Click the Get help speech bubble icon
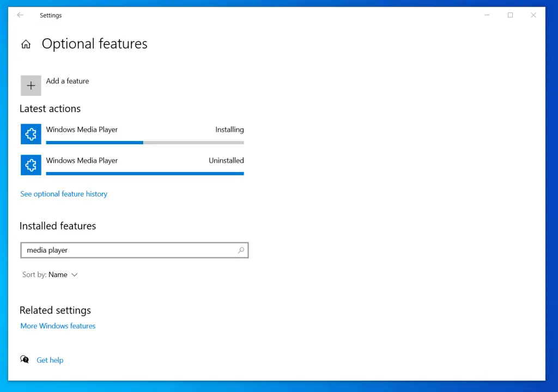This screenshot has width=558, height=392. pos(25,359)
